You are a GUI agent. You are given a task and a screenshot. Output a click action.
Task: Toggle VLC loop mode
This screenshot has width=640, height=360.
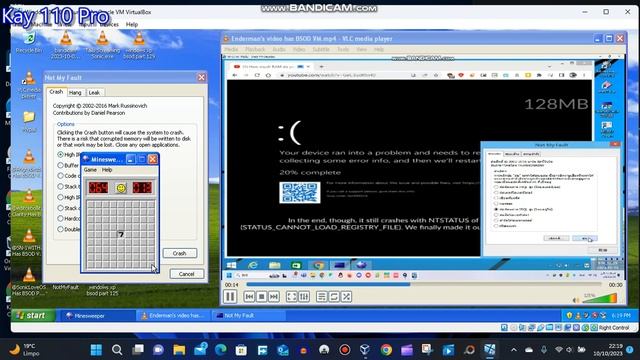[334, 297]
